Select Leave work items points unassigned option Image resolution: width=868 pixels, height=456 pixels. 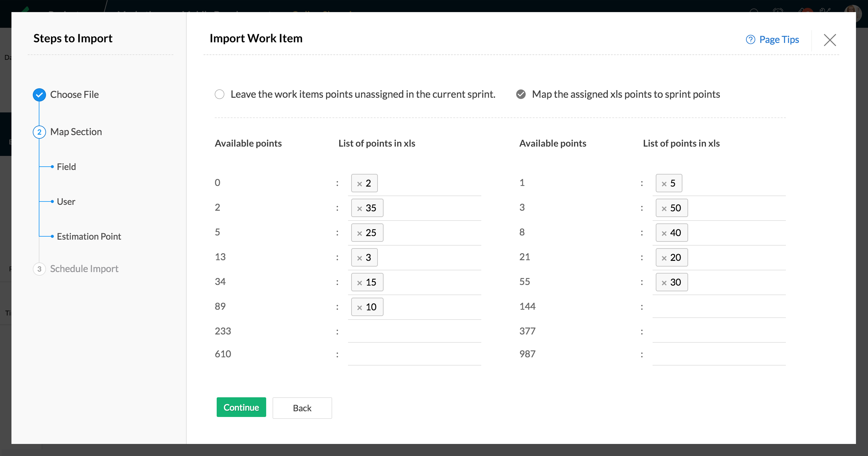click(x=219, y=94)
